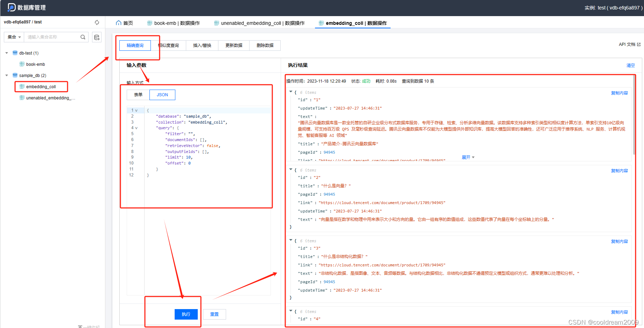This screenshot has width=644, height=328.
Task: Click the home icon in tab bar
Action: pos(119,23)
